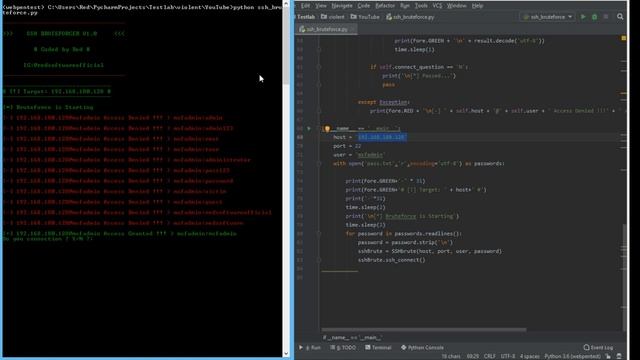
Task: Click the editor vertical scrollbar thumb
Action: [x=624, y=278]
